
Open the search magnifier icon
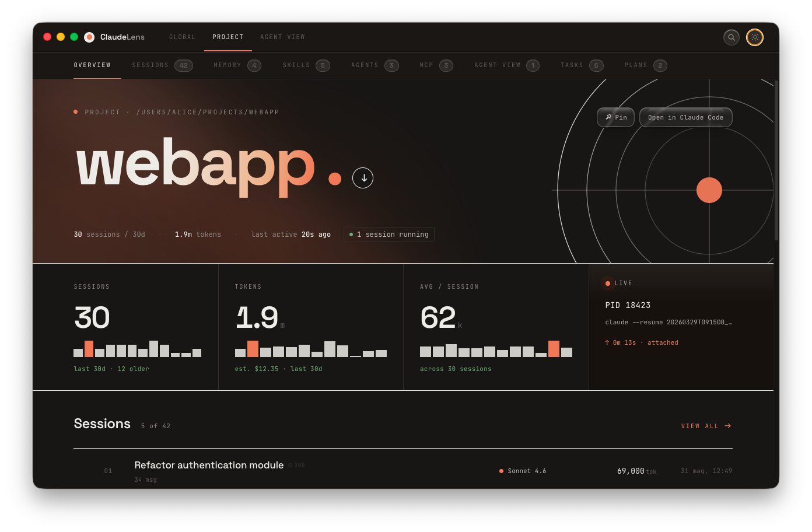point(731,37)
